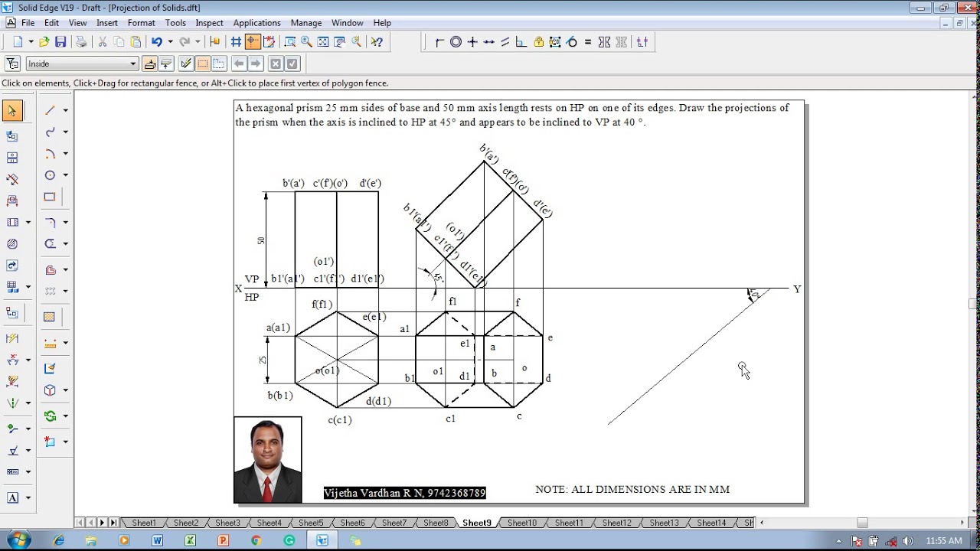This screenshot has height=551, width=980.
Task: Toggle the grid display button
Action: (x=237, y=42)
